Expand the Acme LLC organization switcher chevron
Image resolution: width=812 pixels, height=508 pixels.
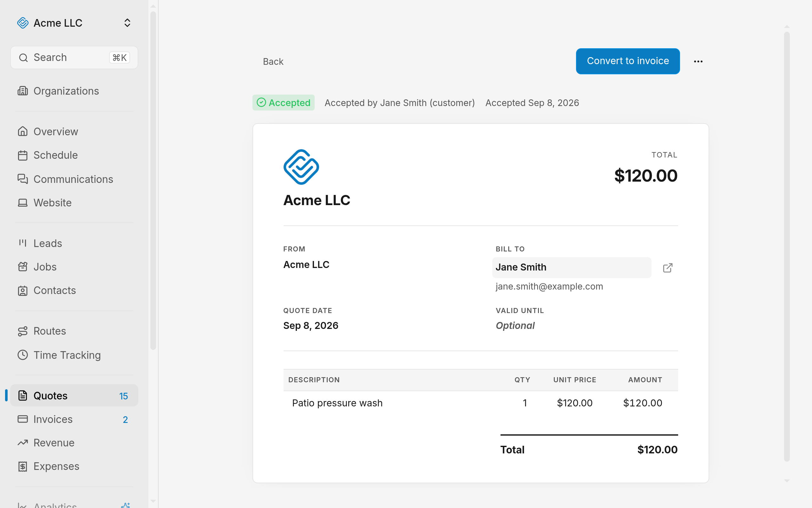click(127, 23)
